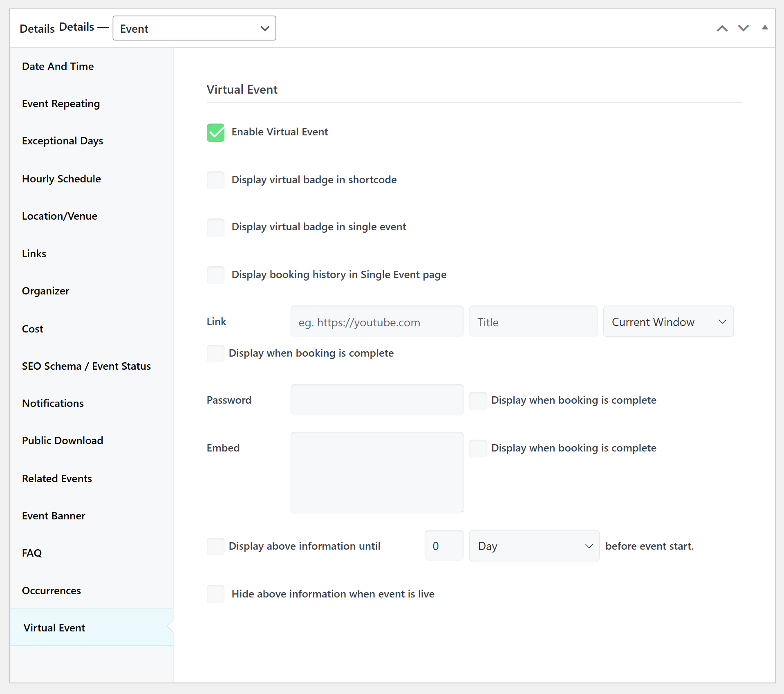This screenshot has width=784, height=694.
Task: Open the Occurrences section
Action: [52, 591]
